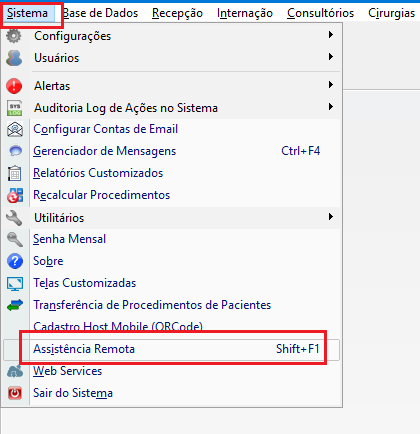Open the Recepção menu
The width and height of the screenshot is (420, 434).
[177, 13]
